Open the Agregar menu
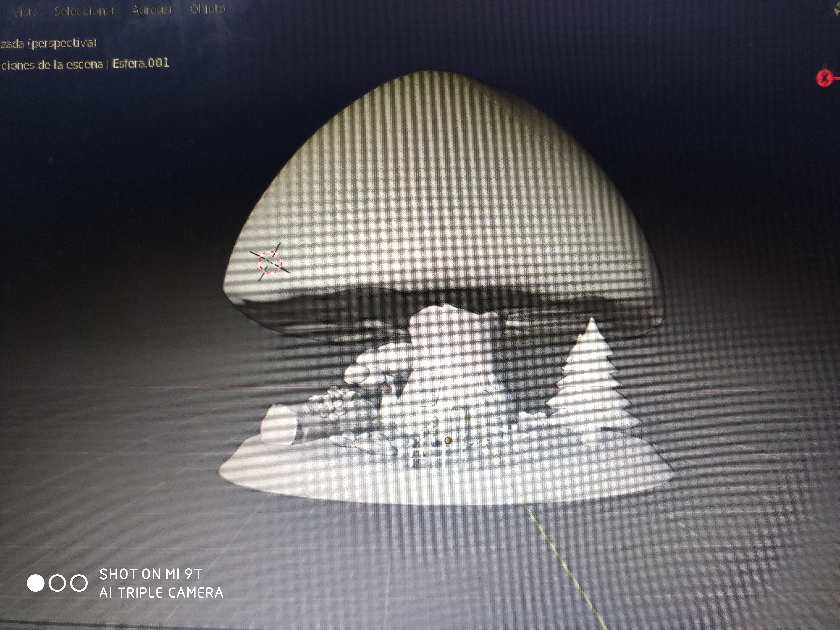Viewport: 840px width, 630px height. [152, 10]
